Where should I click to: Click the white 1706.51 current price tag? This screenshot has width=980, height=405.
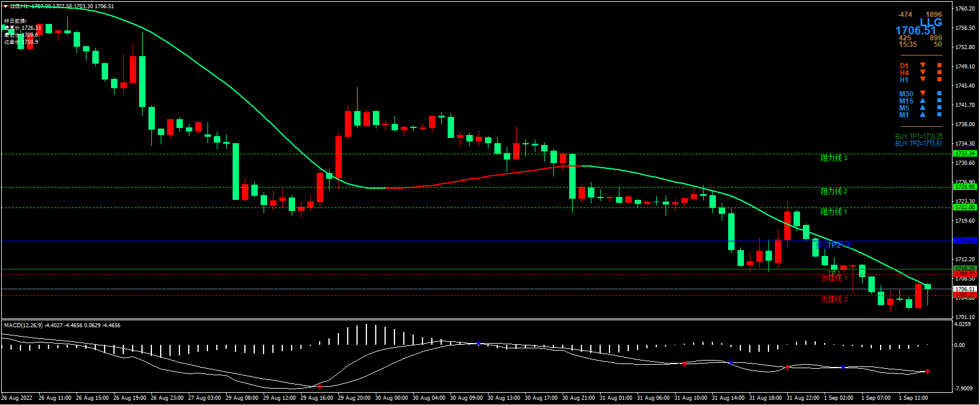tap(965, 289)
